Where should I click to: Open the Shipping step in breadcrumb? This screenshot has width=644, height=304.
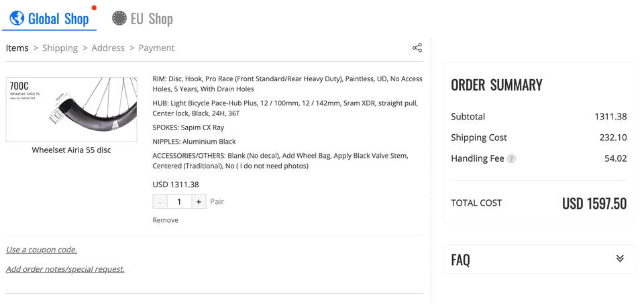(x=60, y=48)
